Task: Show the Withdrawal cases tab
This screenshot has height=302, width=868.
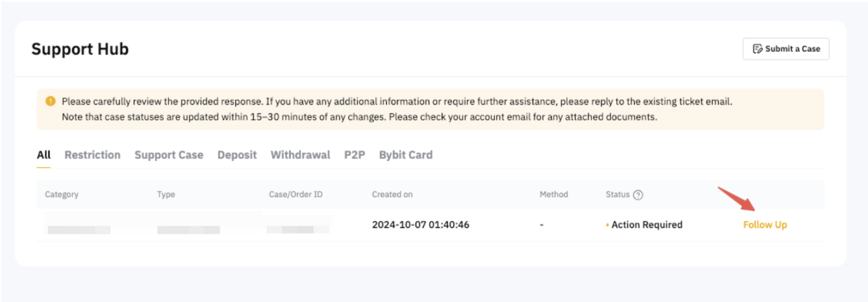Action: pos(300,155)
